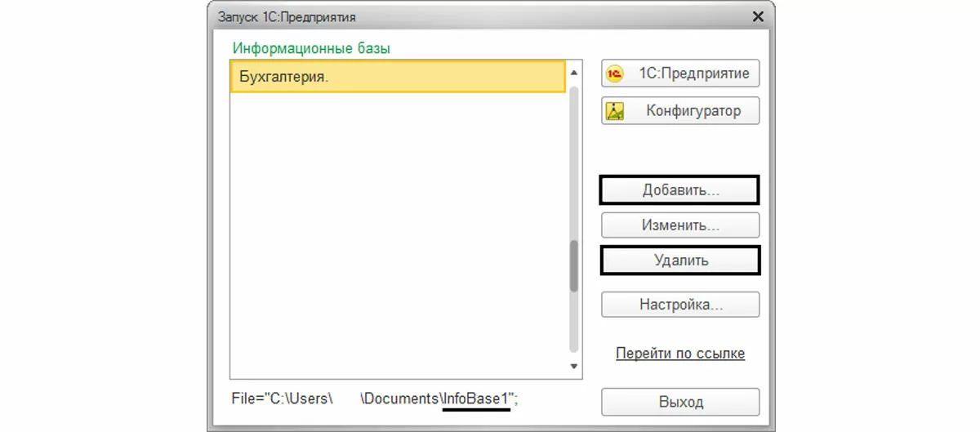The image size is (980, 432).
Task: Click the Добавить... button
Action: click(680, 190)
